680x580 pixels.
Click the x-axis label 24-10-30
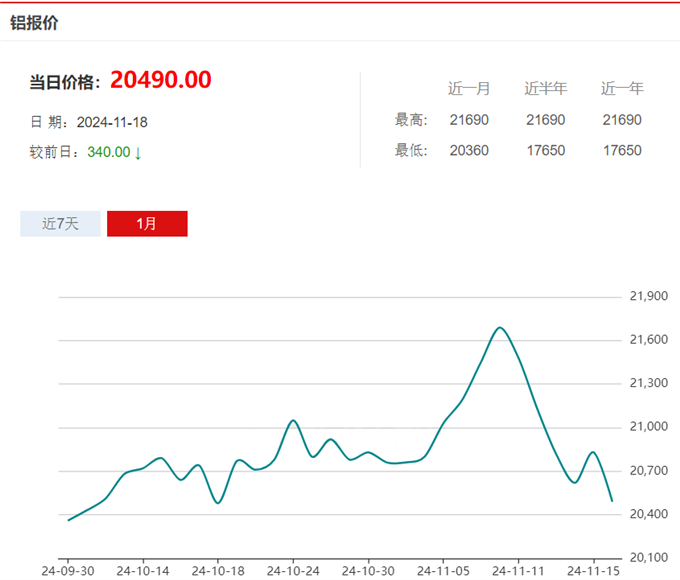coord(368,571)
